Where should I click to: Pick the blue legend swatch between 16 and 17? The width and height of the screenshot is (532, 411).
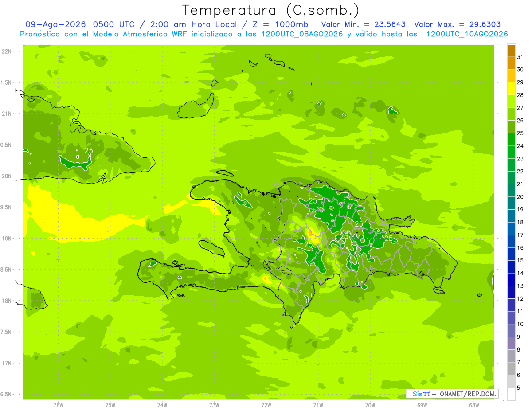511,242
